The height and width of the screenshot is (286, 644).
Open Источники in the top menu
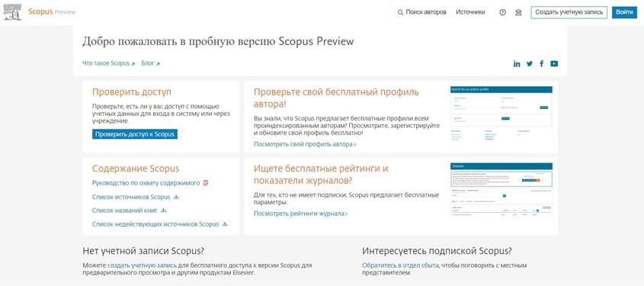click(x=470, y=12)
